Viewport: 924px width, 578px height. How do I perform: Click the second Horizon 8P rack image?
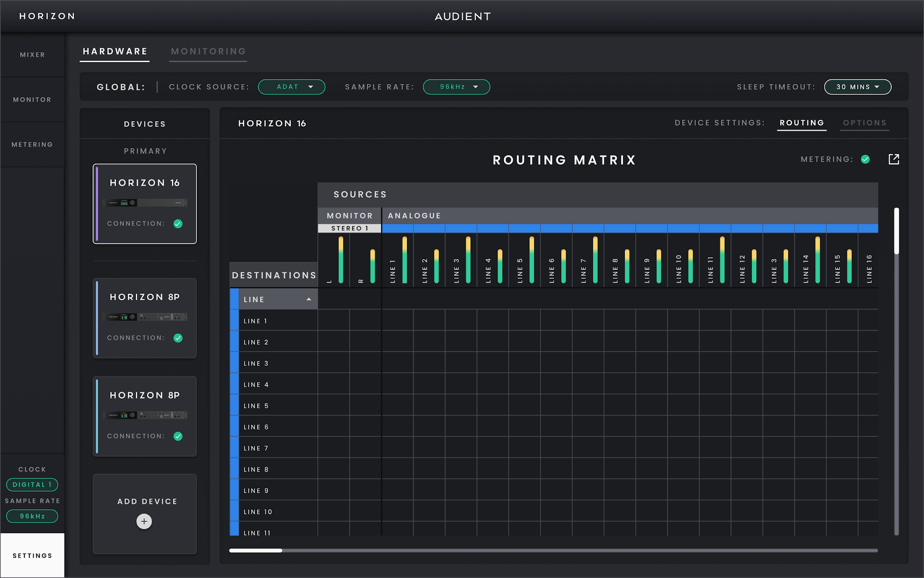tap(145, 415)
